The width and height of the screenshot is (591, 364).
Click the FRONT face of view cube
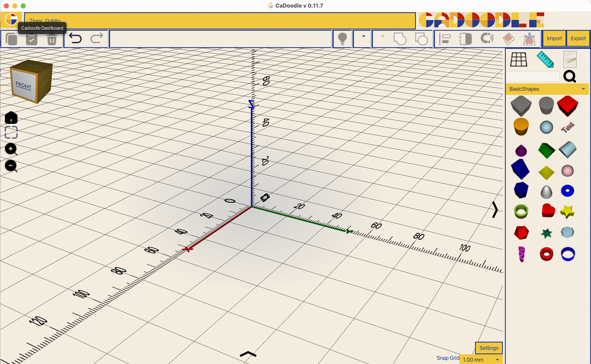point(24,86)
